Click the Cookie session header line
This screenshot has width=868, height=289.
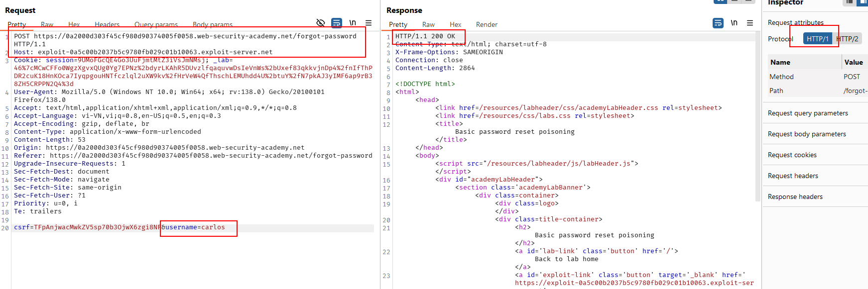pyautogui.click(x=193, y=72)
